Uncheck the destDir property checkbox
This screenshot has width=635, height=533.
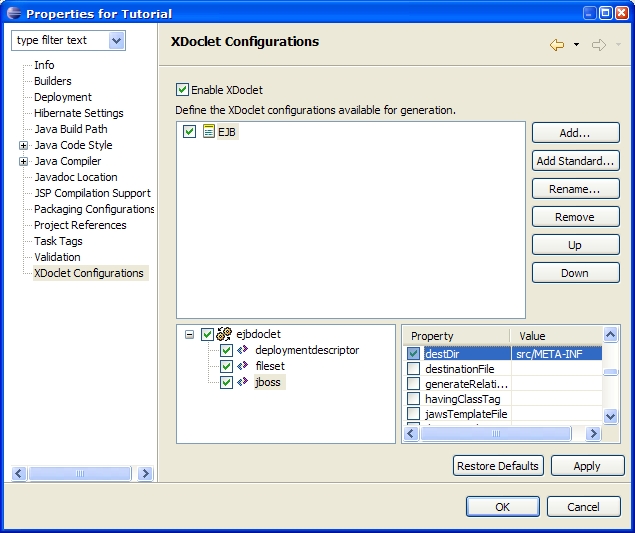click(413, 353)
